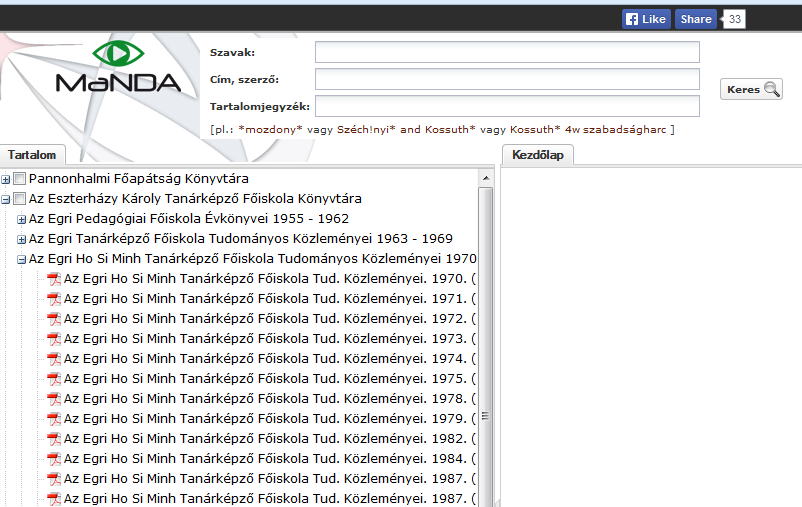Viewport: 802px width, 507px height.
Task: Focus the Cím, szerző input field
Action: pos(507,79)
